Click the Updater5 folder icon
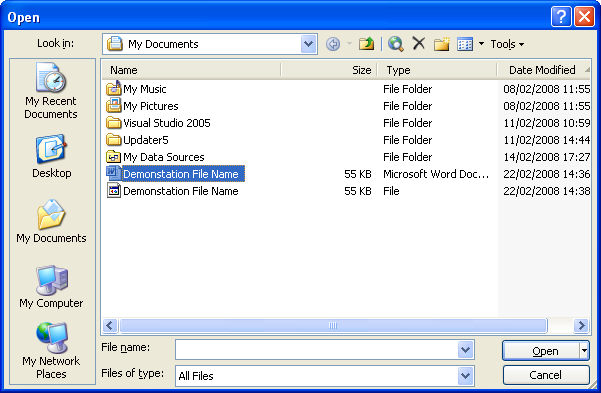601x393 pixels. point(113,140)
